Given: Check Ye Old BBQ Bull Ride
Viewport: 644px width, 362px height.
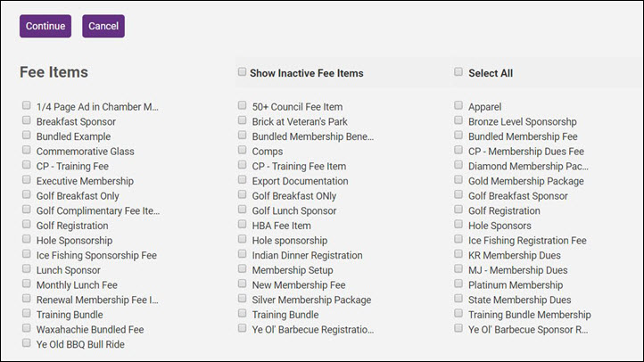Looking at the screenshot, I should [x=27, y=343].
